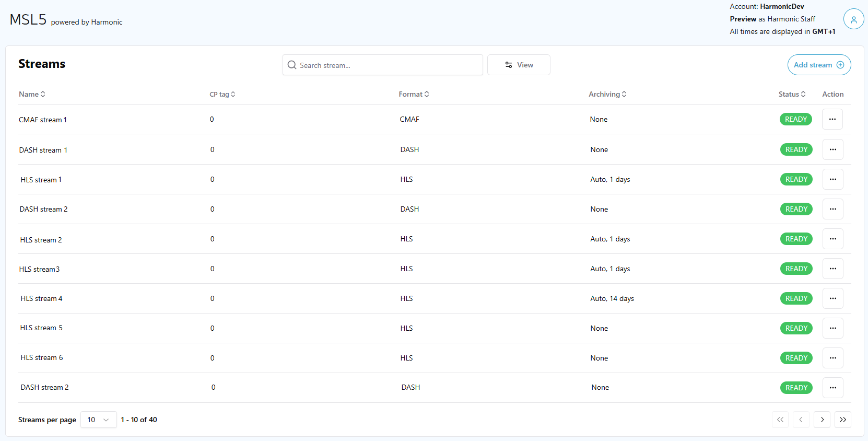The width and height of the screenshot is (868, 441).
Task: Open actions menu for HLS stream 6
Action: click(x=832, y=358)
